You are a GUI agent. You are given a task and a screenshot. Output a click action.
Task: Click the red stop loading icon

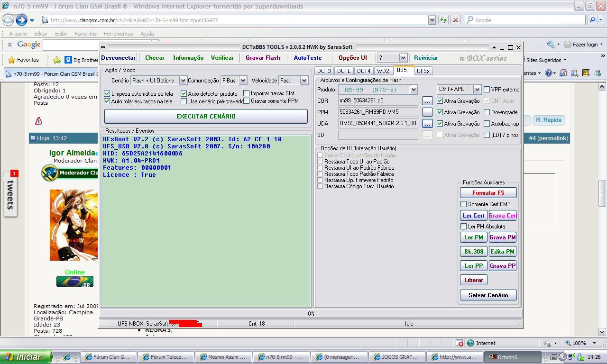(456, 20)
